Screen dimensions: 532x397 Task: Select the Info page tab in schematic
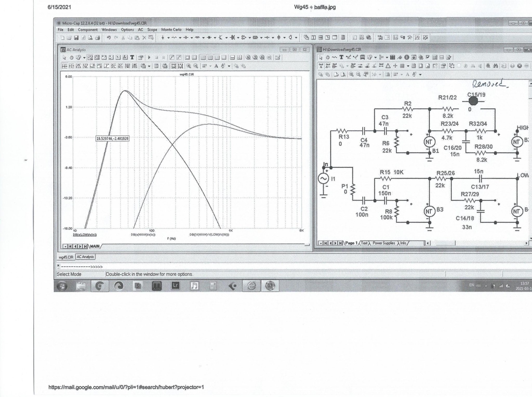pyautogui.click(x=403, y=243)
